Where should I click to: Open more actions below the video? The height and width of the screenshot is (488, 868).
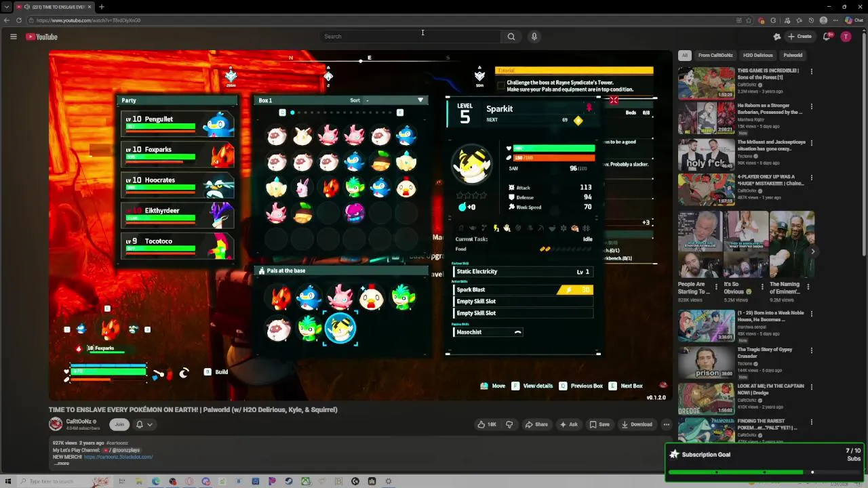click(667, 424)
